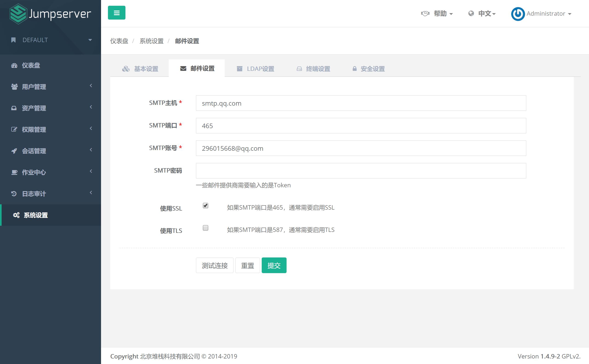Click the 测试连接 button
The height and width of the screenshot is (364, 589).
(x=215, y=265)
